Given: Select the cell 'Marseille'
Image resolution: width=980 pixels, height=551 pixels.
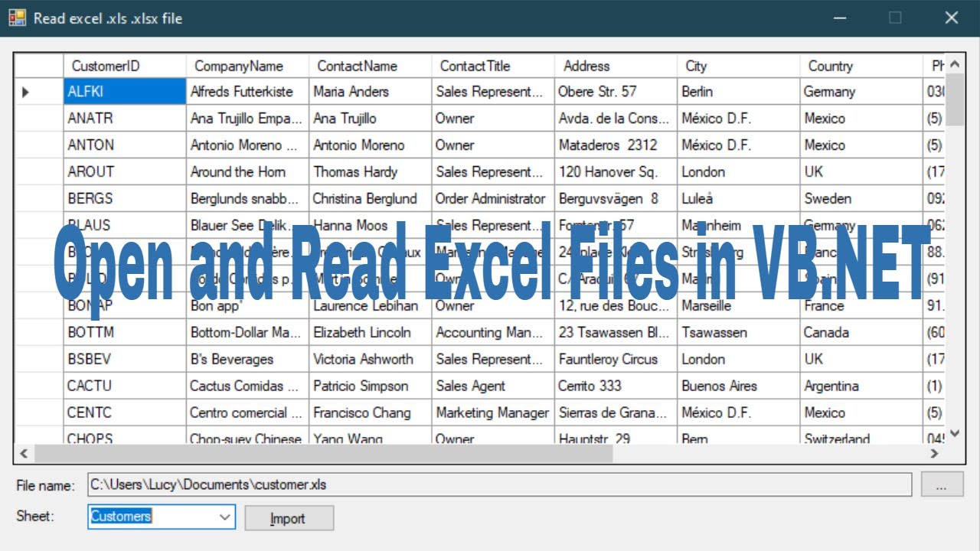Looking at the screenshot, I should (739, 305).
